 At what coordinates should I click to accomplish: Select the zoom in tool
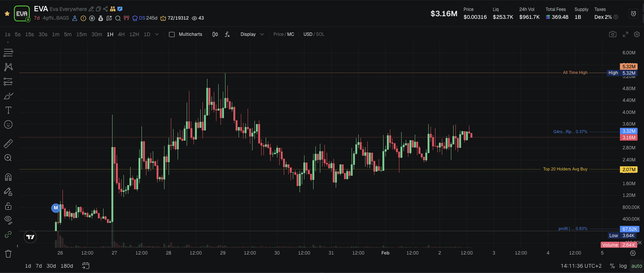(x=8, y=158)
